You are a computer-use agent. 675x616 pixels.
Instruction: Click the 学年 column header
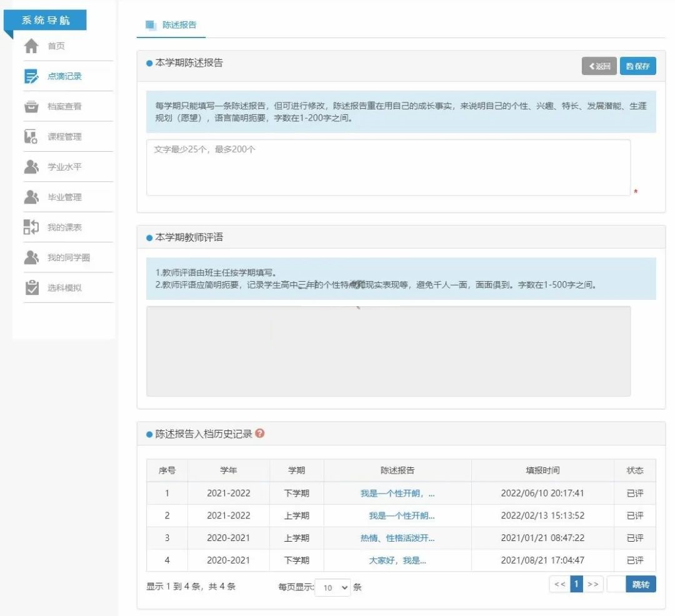229,470
